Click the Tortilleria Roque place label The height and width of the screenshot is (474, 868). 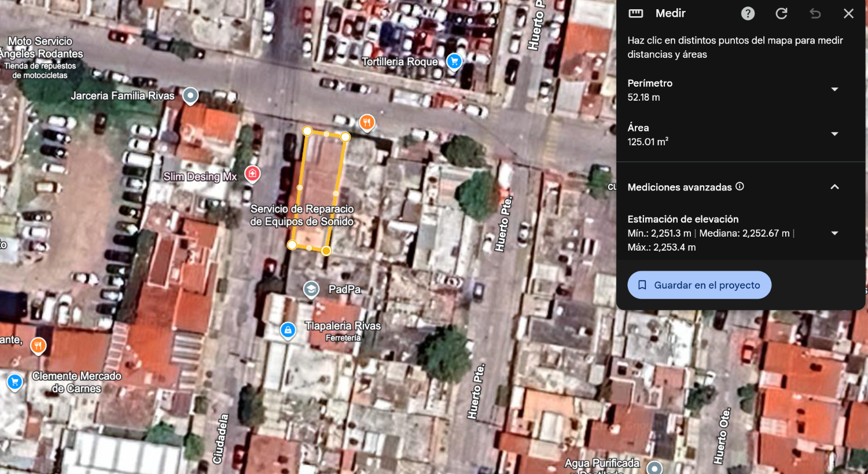[x=400, y=61]
